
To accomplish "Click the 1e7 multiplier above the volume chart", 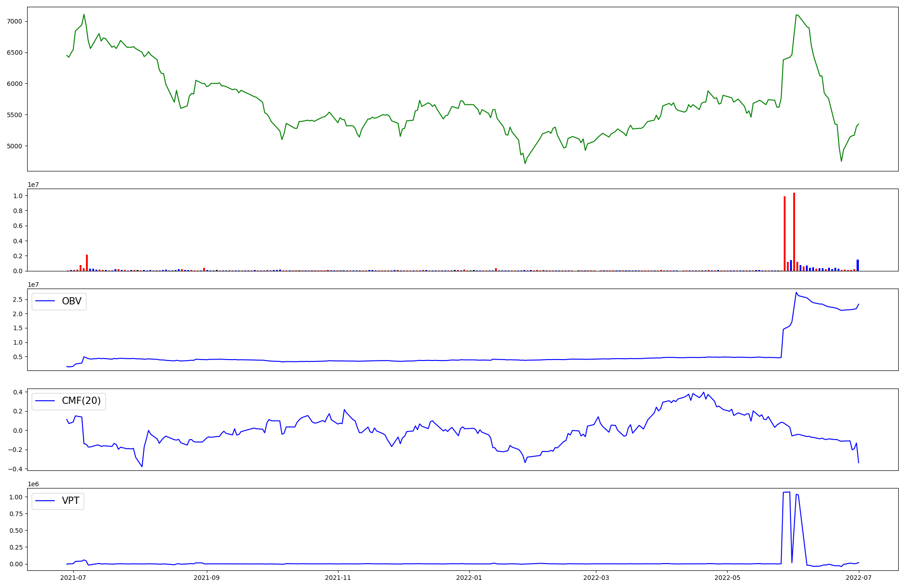I will [33, 185].
